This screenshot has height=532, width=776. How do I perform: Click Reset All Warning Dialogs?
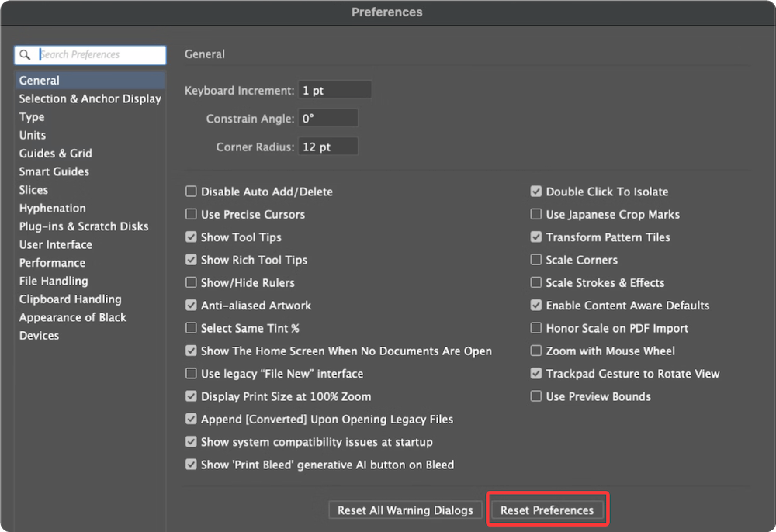pos(404,510)
